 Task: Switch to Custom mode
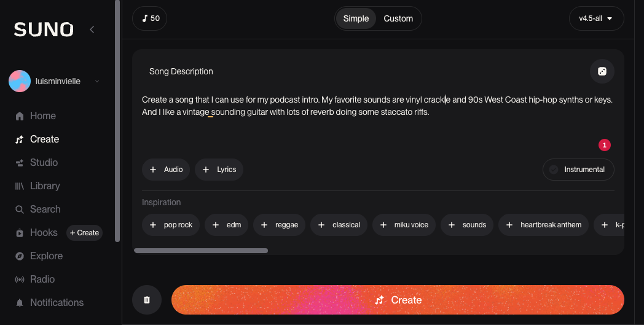(x=398, y=18)
